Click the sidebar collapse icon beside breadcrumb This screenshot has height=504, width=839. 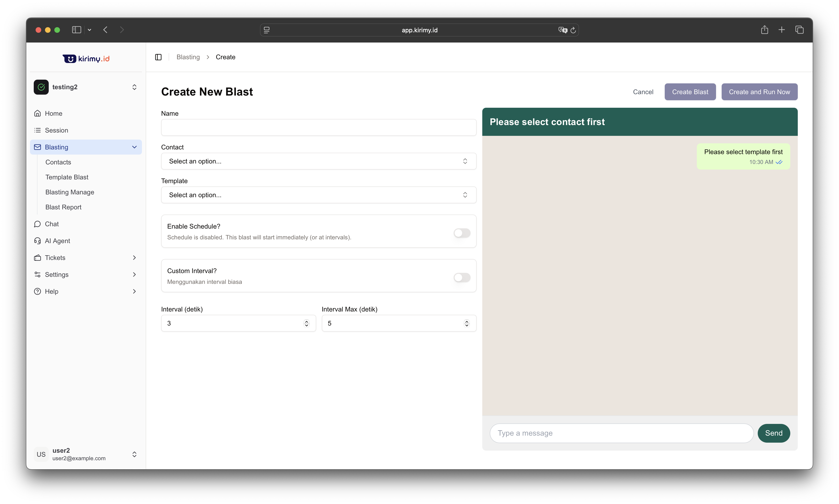click(158, 57)
